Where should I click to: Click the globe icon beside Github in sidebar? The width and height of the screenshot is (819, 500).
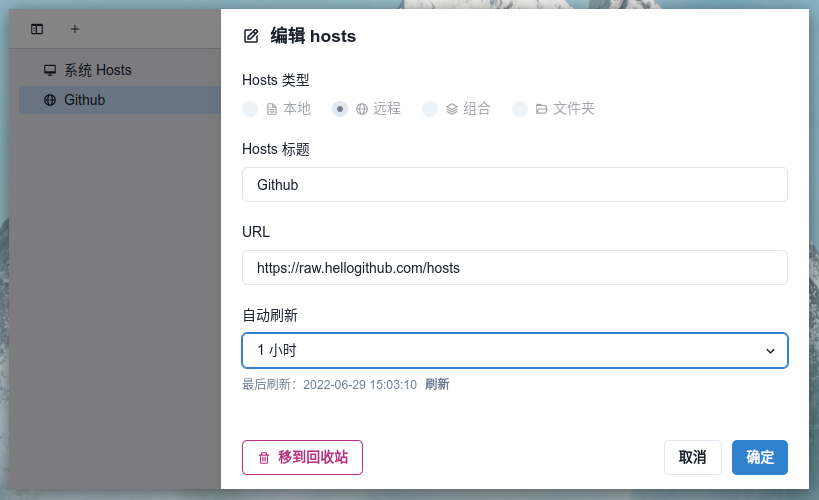(x=50, y=100)
